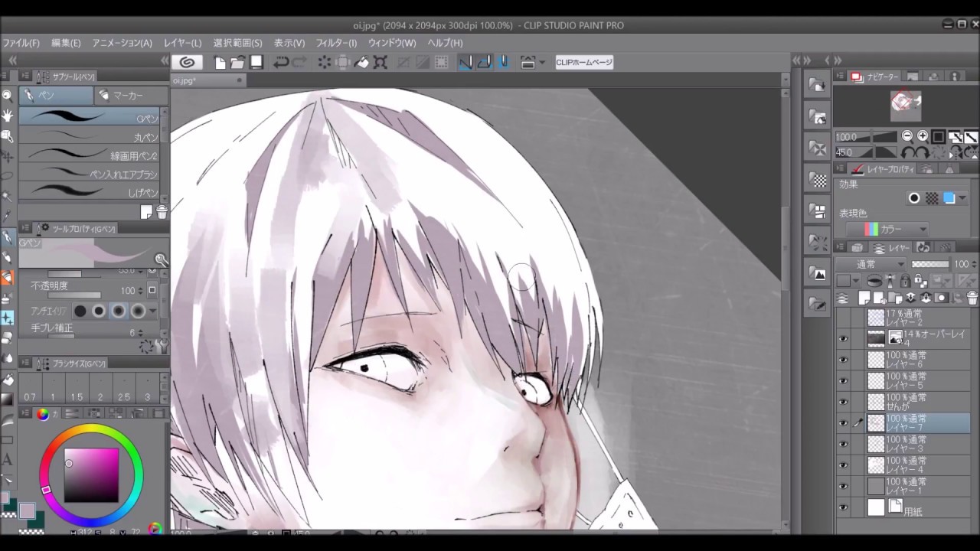Viewport: 980px width, 551px height.
Task: Click the magnifier icon on stroke preview
Action: (161, 260)
